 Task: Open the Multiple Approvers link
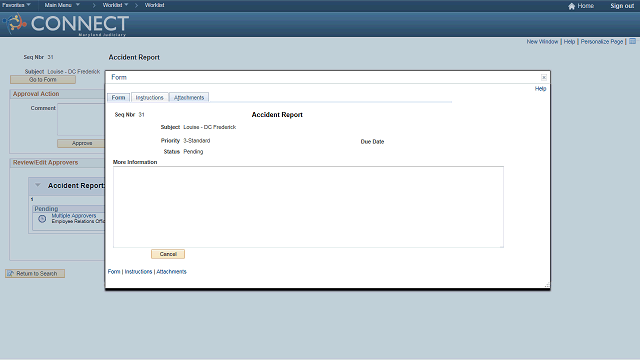coord(74,216)
